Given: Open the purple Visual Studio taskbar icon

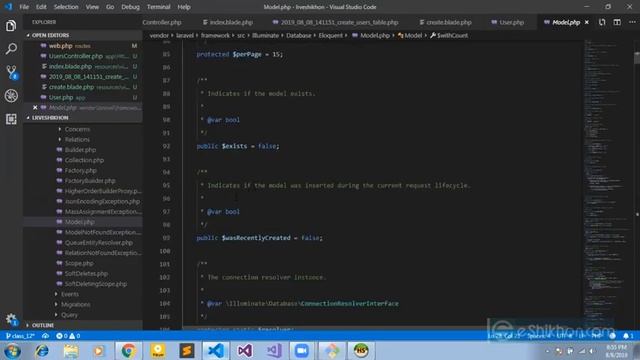Looking at the screenshot, I should click(x=244, y=351).
